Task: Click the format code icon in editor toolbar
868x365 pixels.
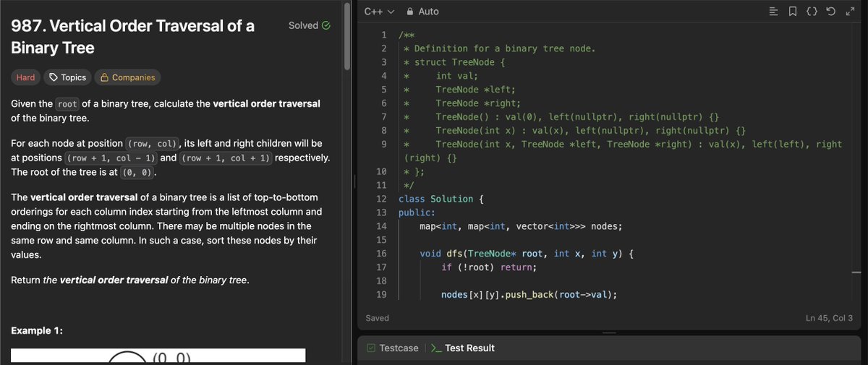Action: pyautogui.click(x=774, y=12)
